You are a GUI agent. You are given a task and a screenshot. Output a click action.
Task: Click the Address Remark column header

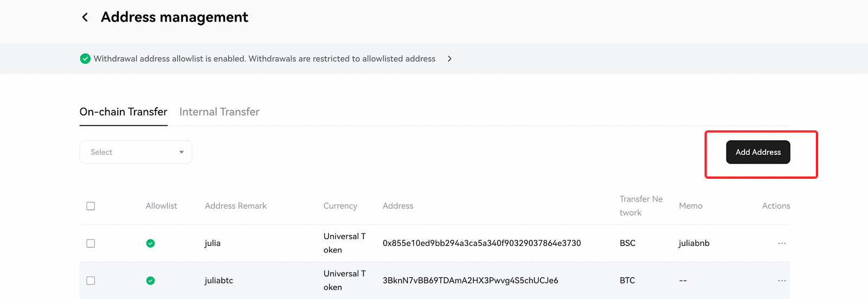click(x=236, y=206)
